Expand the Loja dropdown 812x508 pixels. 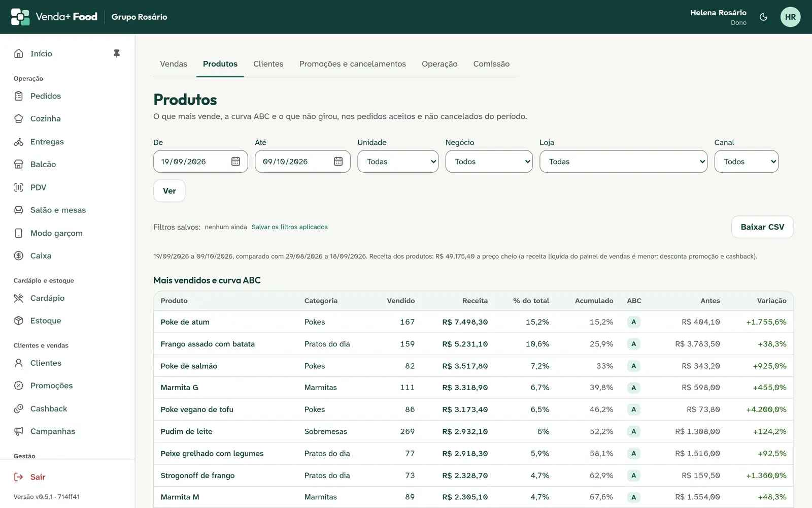[623, 162]
